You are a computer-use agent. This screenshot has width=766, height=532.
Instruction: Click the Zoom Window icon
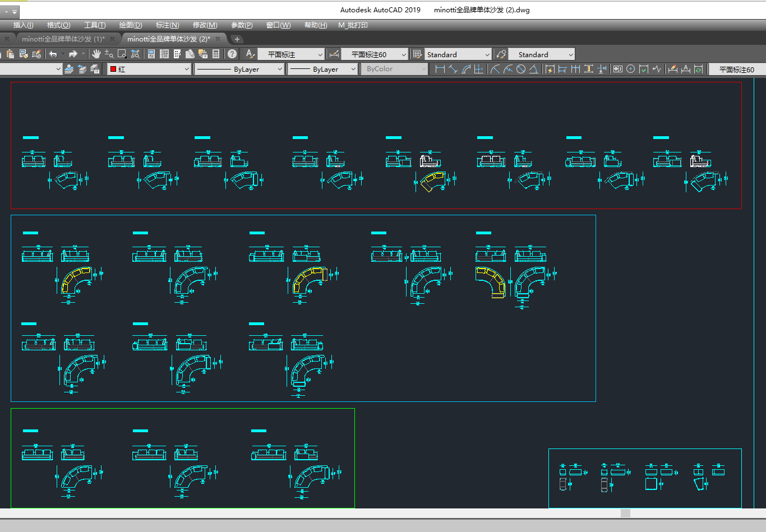click(x=122, y=54)
